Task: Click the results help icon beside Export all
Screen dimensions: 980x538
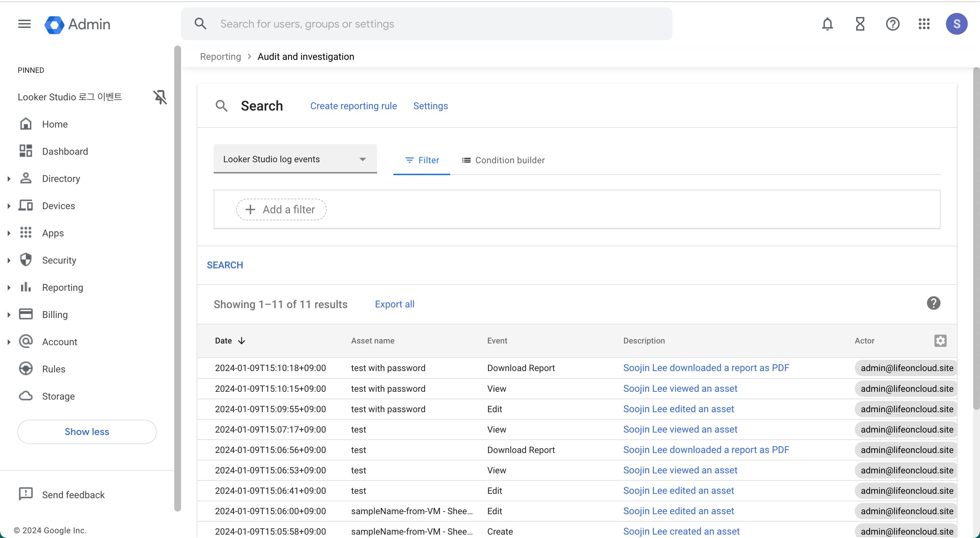Action: 933,303
